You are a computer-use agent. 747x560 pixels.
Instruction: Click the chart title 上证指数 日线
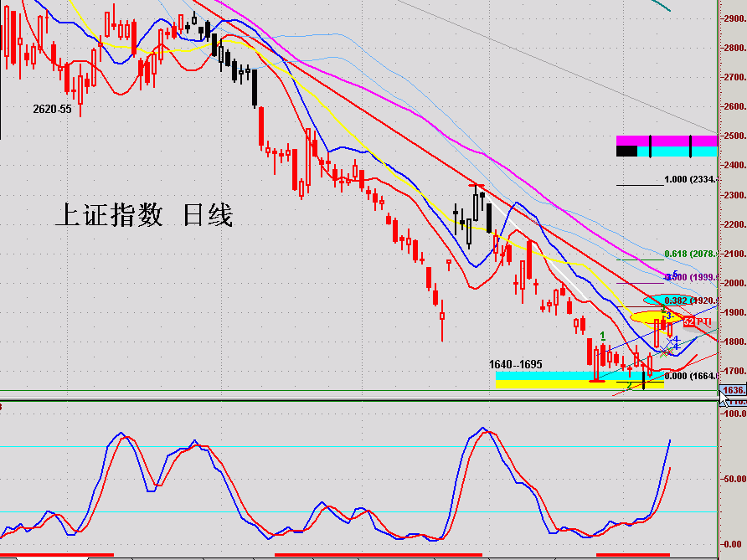point(144,215)
